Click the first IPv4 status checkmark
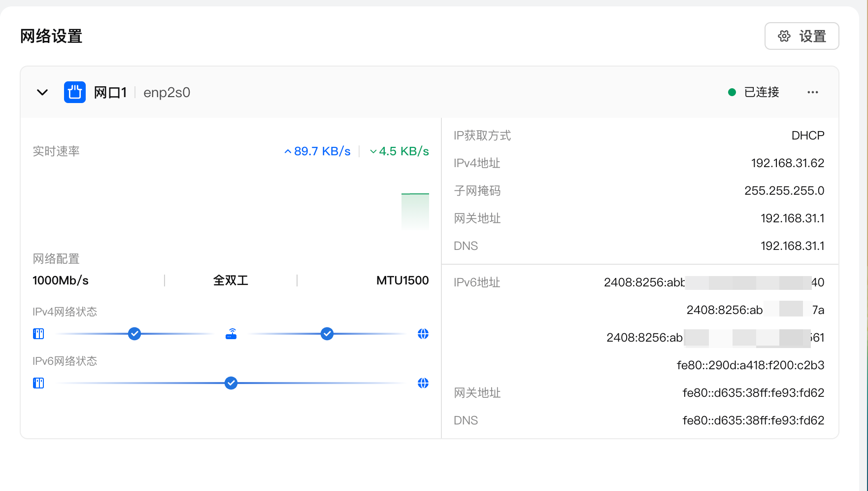868x491 pixels. click(x=134, y=334)
